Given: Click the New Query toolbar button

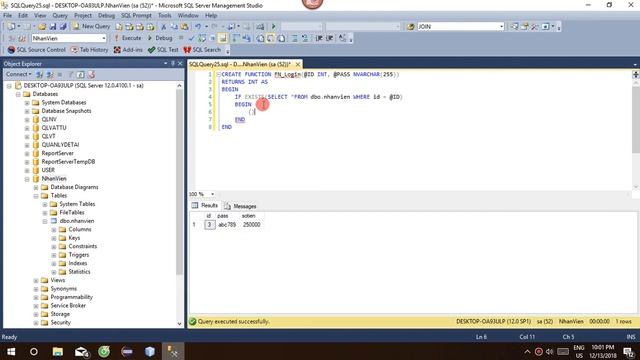Looking at the screenshot, I should point(91,26).
